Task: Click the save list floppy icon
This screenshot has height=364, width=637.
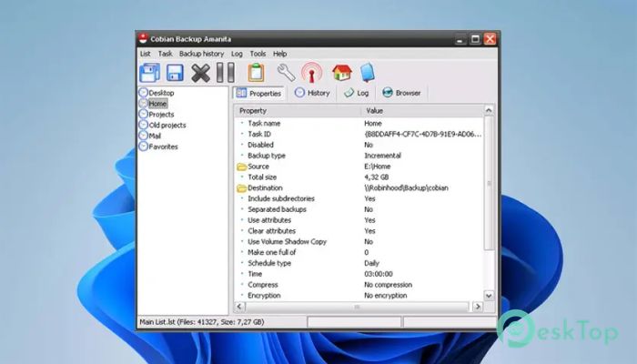Action: click(175, 73)
